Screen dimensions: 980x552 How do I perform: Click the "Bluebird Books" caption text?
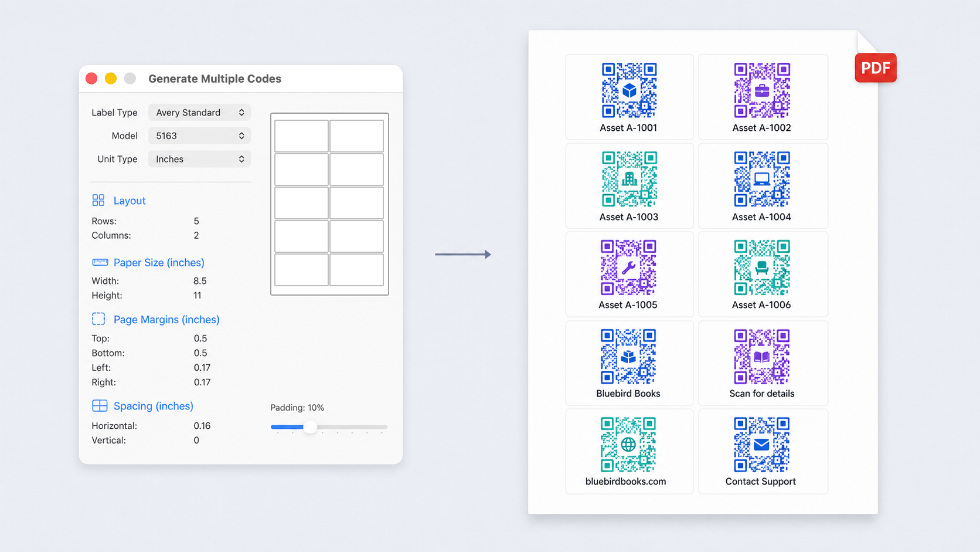[x=628, y=394]
